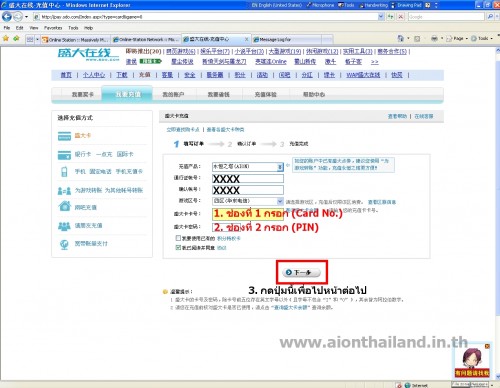This screenshot has width=500, height=388.
Task: Uncheck the agreement checkbox
Action: tap(178, 247)
